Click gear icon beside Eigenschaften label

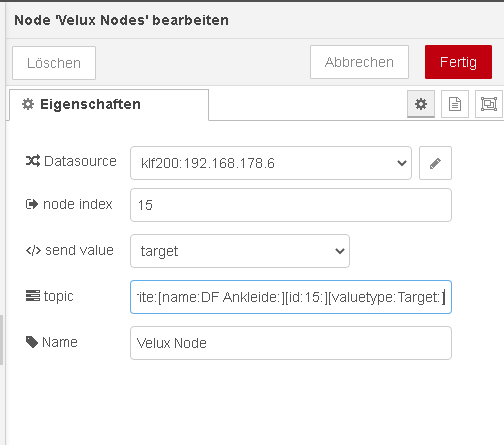[28, 104]
